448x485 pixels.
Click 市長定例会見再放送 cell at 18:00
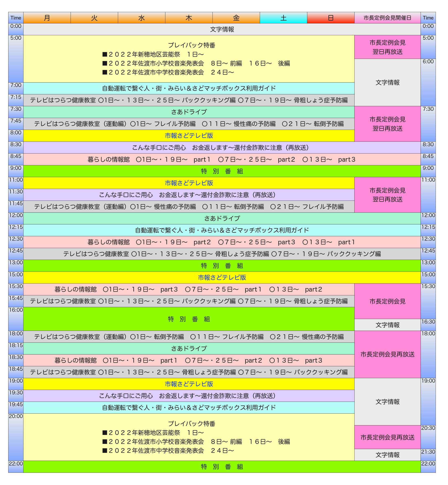pyautogui.click(x=387, y=354)
